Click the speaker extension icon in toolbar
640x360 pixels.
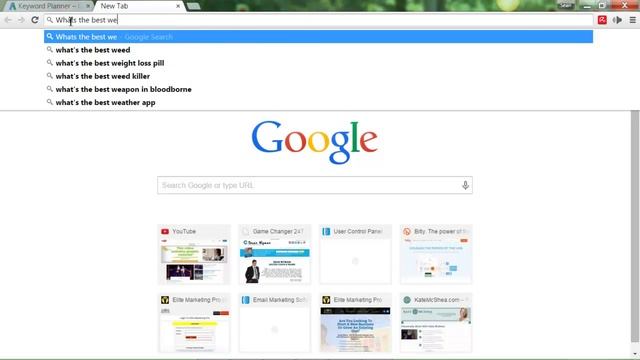click(x=617, y=20)
